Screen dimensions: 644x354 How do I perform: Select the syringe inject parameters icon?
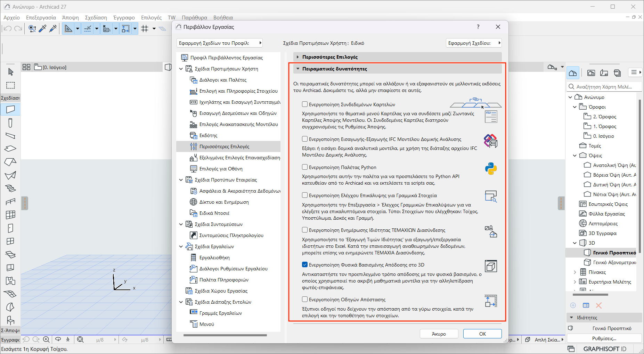53,29
